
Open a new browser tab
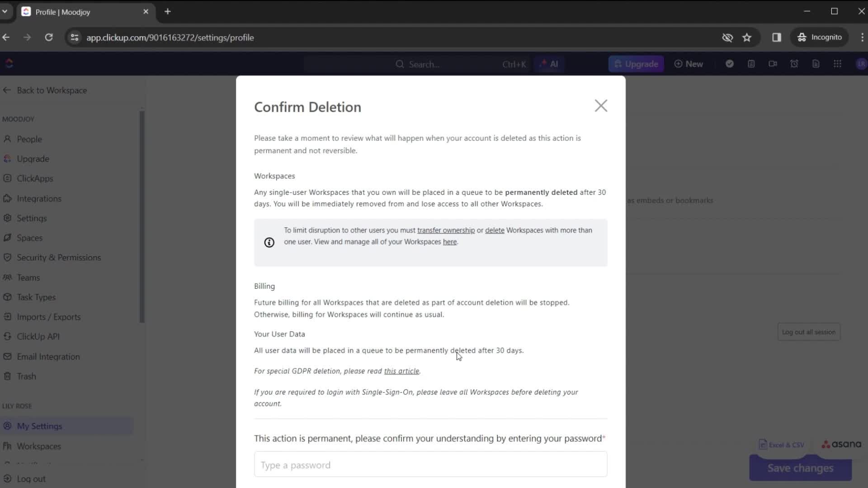(168, 12)
